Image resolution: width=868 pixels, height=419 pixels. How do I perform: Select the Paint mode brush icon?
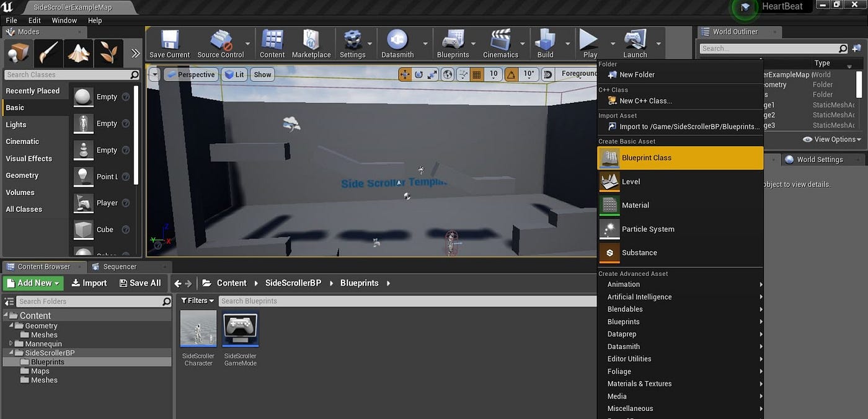(x=47, y=53)
